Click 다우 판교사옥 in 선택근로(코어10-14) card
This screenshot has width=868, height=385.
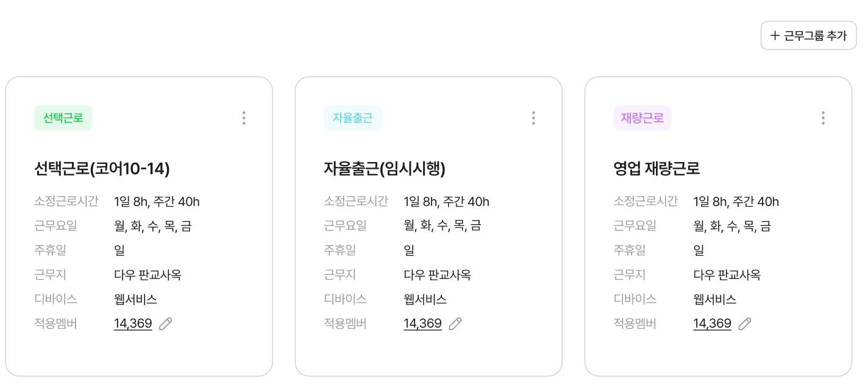pos(148,275)
